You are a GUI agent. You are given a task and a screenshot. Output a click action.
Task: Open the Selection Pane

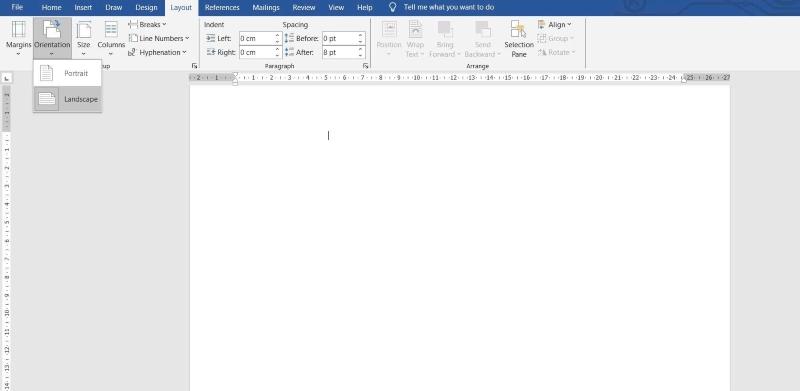(x=519, y=39)
